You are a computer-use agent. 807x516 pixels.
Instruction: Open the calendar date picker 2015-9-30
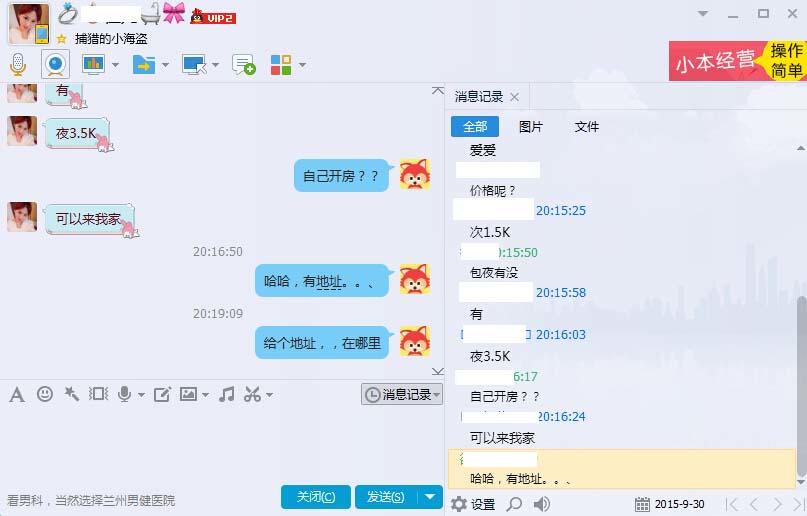click(670, 504)
